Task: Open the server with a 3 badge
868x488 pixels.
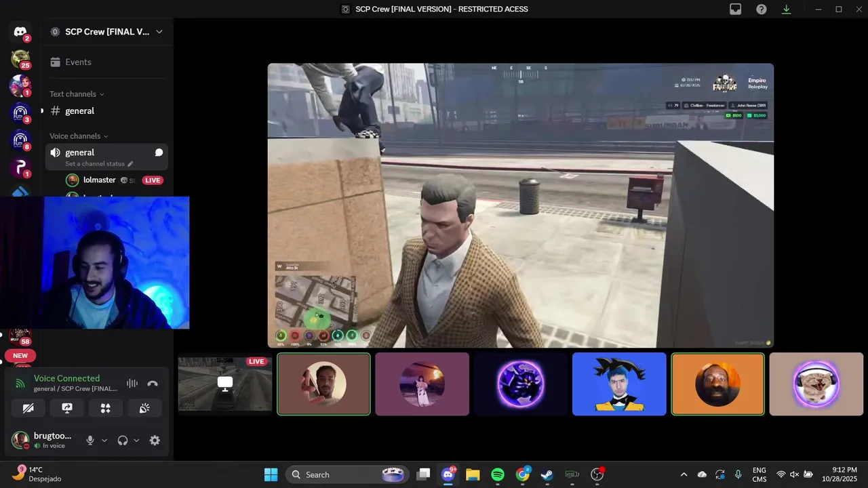Action: (20, 113)
